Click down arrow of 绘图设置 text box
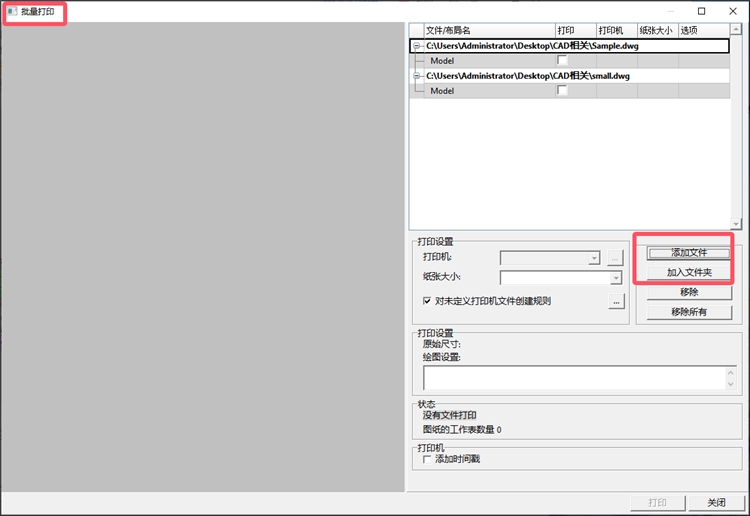Screen dimensions: 750x516 coord(731,383)
